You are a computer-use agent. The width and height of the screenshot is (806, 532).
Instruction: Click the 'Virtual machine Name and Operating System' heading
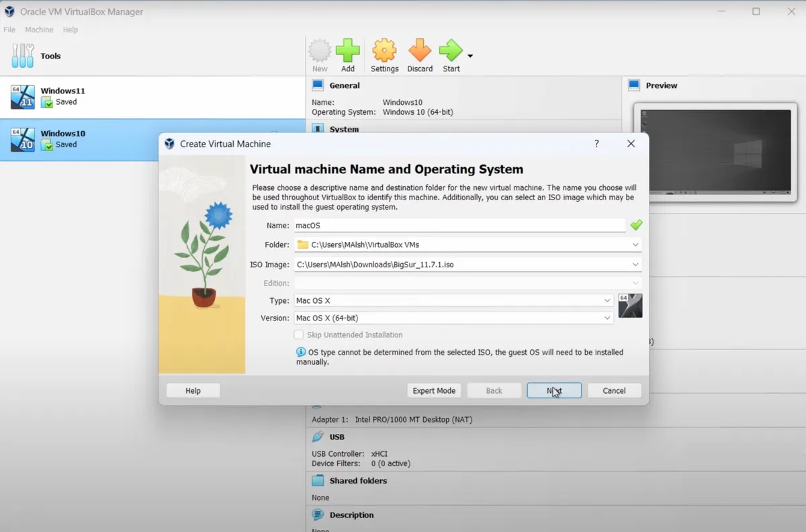coord(386,169)
